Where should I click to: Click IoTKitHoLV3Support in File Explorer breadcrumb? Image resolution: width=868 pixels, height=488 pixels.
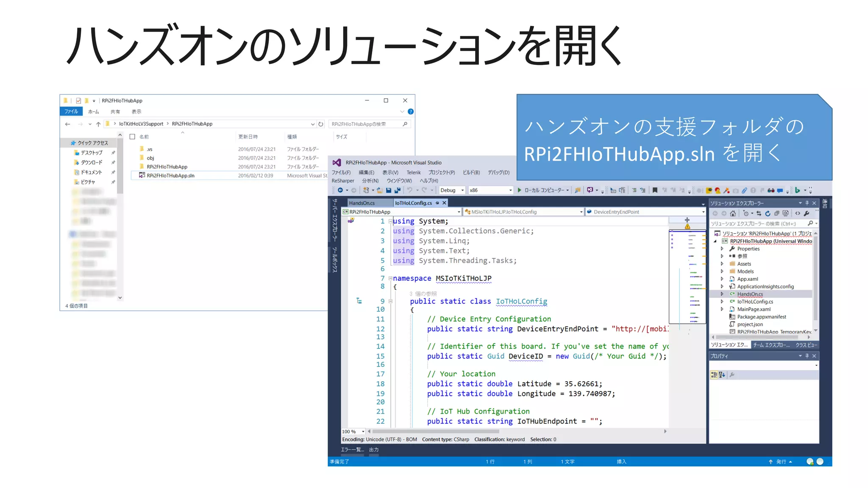[x=141, y=124]
